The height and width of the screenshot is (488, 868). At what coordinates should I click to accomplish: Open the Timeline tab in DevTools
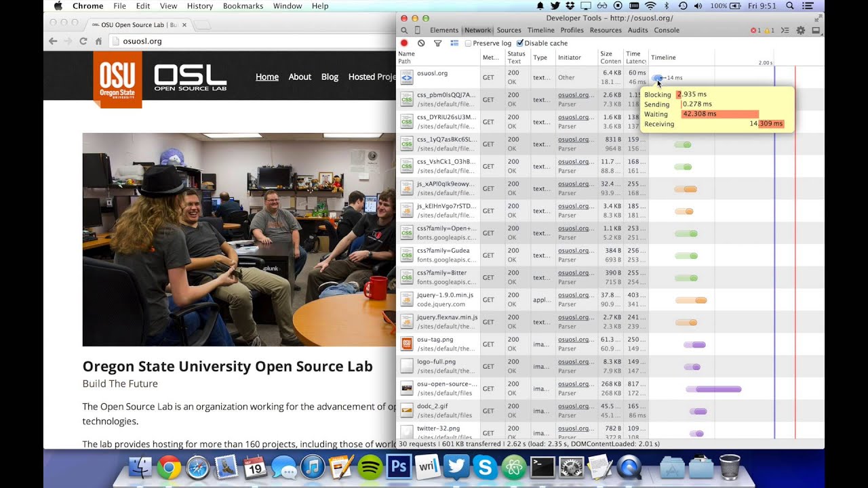coord(540,30)
